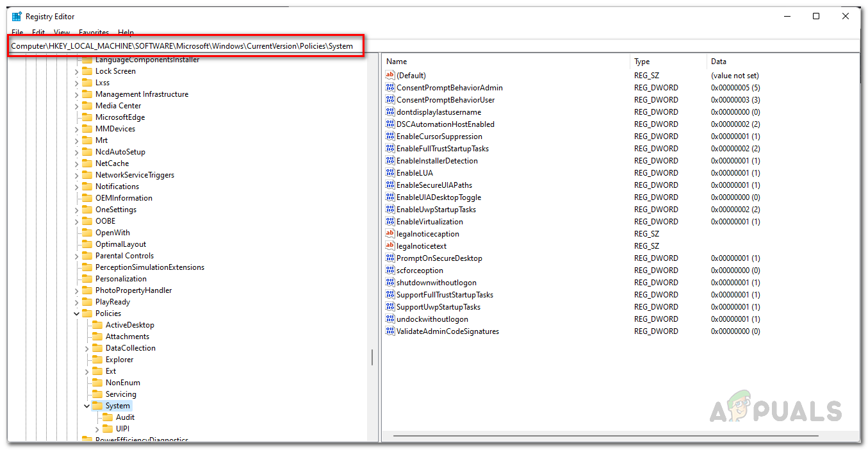Image resolution: width=868 pixels, height=450 pixels.
Task: Select the ConsentPromptBehaviorAdmin DWORD icon
Action: coord(389,87)
